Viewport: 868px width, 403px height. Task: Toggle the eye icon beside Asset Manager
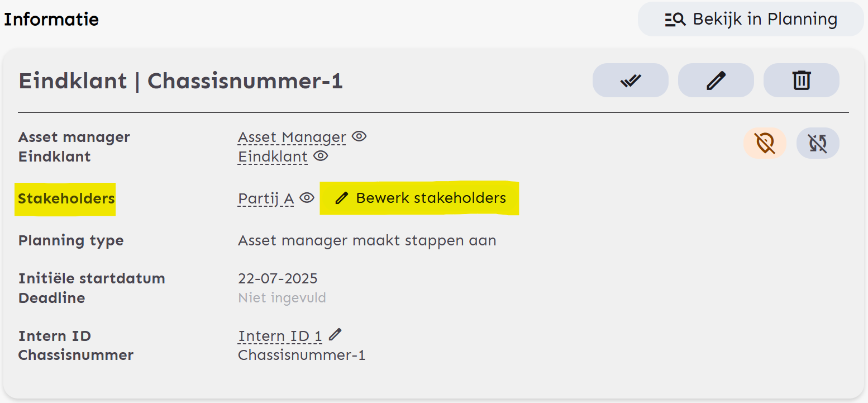(x=359, y=136)
